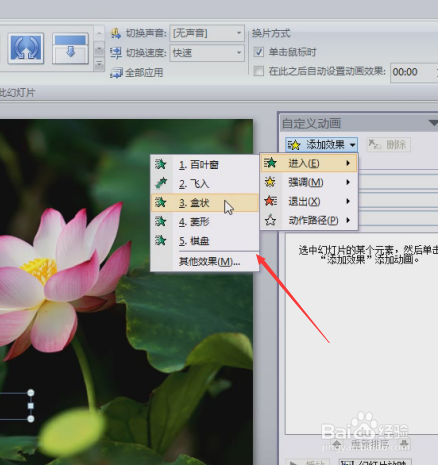The height and width of the screenshot is (465, 438).
Task: Expand the transition gallery more button
Action: click(x=99, y=64)
